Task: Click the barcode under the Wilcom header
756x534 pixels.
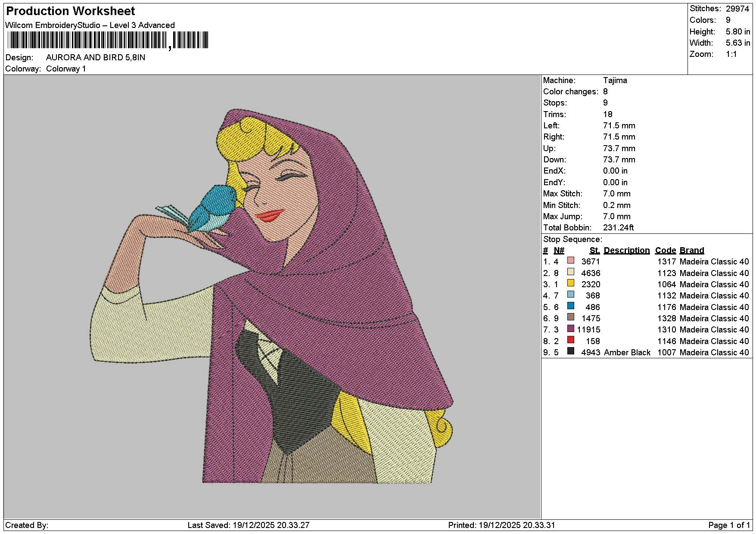Action: (108, 40)
